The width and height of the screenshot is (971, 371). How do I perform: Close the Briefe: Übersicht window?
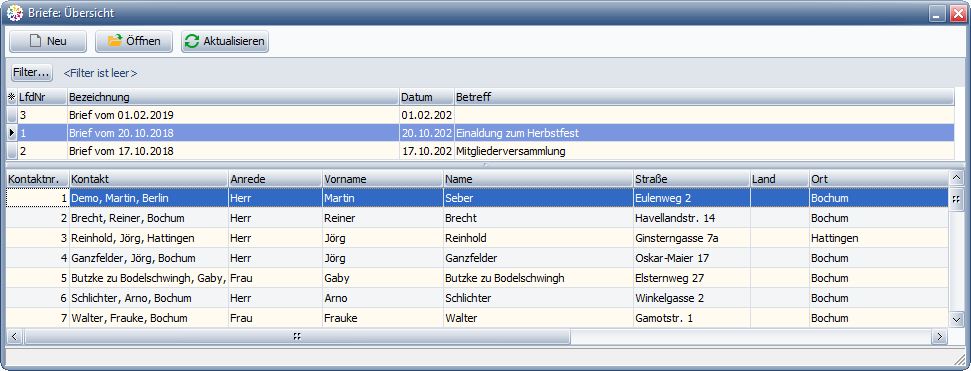(x=957, y=14)
